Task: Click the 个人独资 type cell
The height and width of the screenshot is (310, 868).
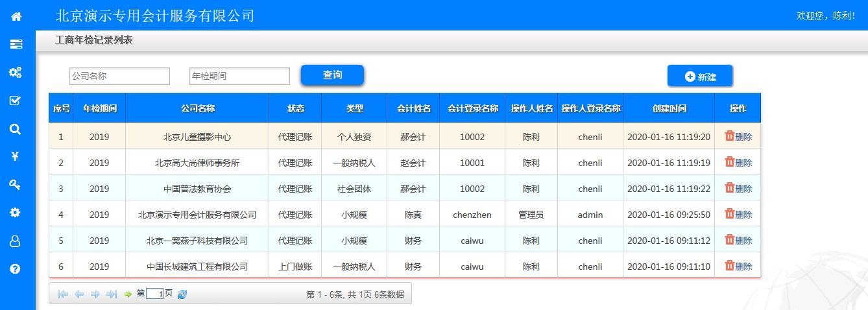Action: point(354,137)
